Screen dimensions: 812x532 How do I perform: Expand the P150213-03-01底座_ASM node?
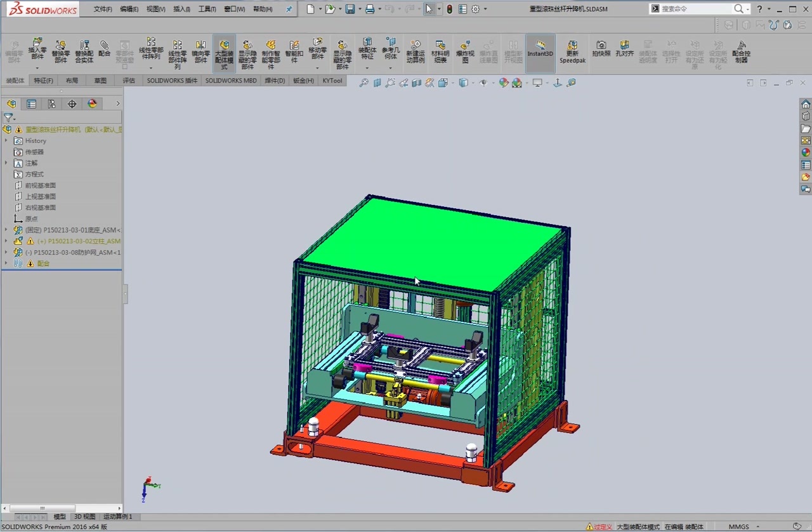point(6,230)
